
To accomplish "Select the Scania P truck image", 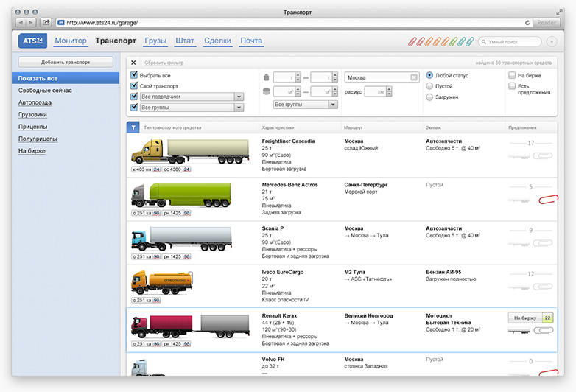I will click(181, 239).
